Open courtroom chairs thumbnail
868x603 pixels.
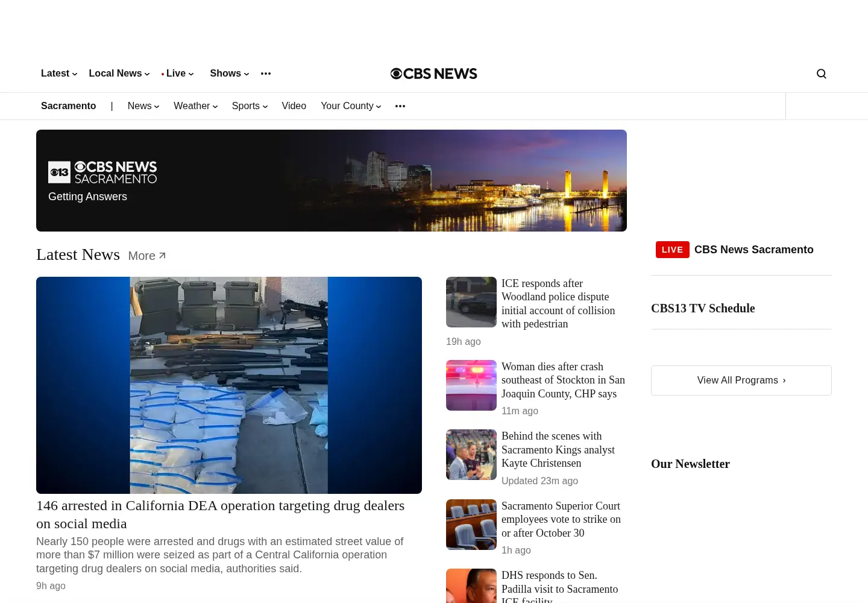[x=471, y=525]
